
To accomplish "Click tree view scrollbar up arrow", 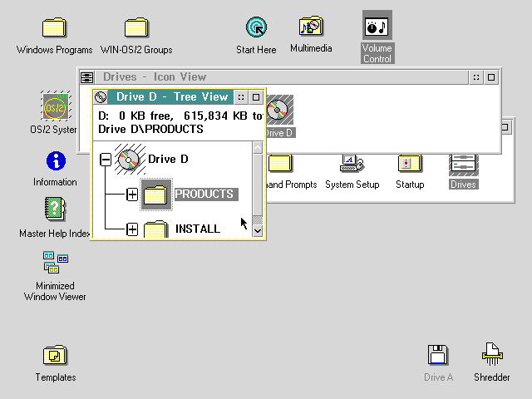I will (x=258, y=148).
